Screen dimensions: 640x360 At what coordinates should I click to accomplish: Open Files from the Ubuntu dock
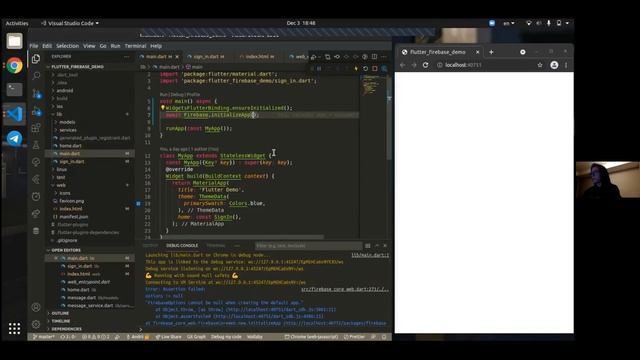point(14,41)
